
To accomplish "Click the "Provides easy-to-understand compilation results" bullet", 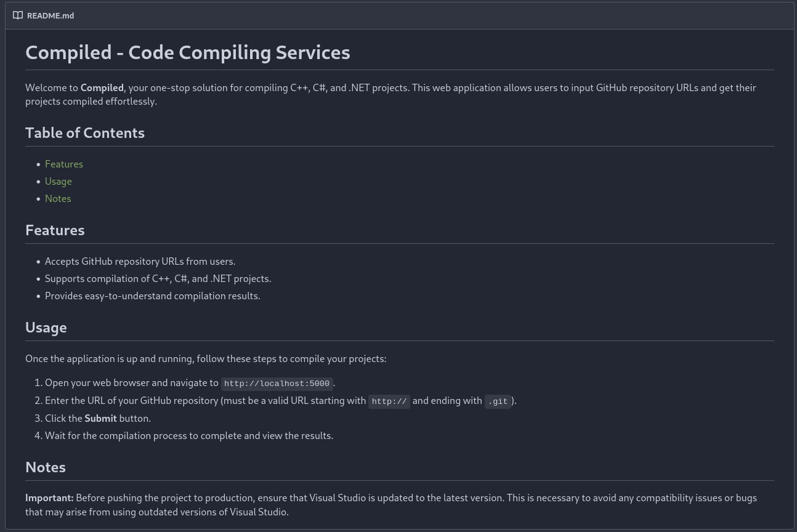I will (152, 296).
